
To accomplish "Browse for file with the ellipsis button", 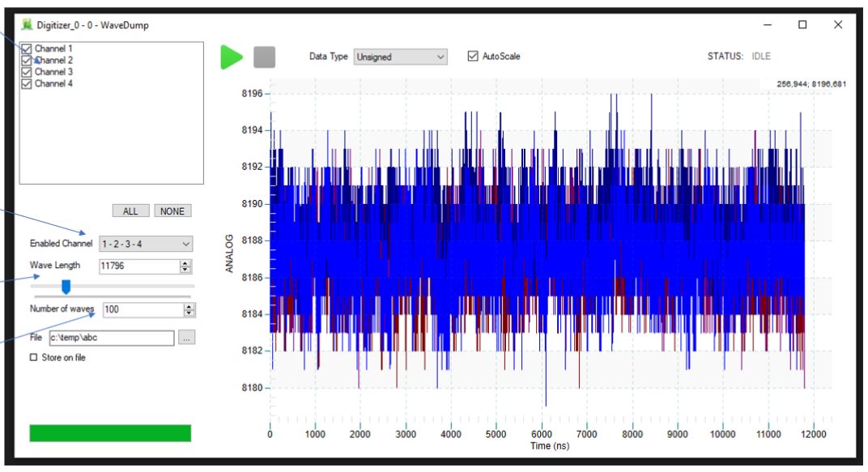I will 186,338.
